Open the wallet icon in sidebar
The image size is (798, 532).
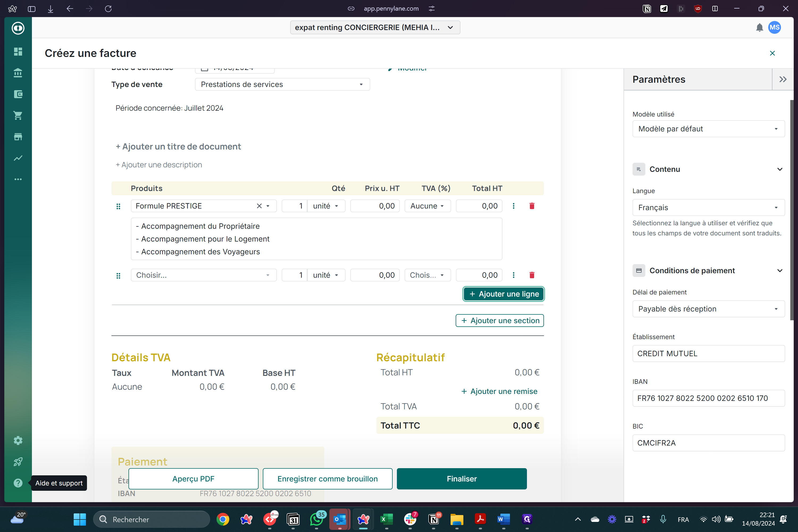18,94
